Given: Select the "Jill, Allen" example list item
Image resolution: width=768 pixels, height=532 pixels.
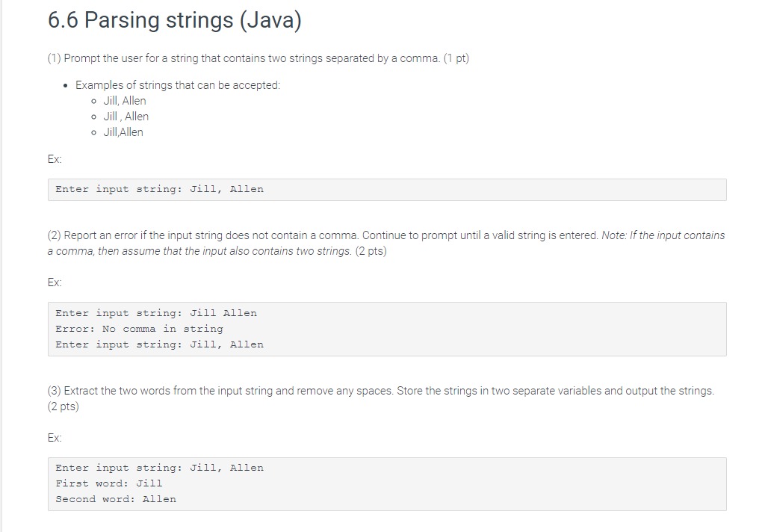Looking at the screenshot, I should [125, 101].
